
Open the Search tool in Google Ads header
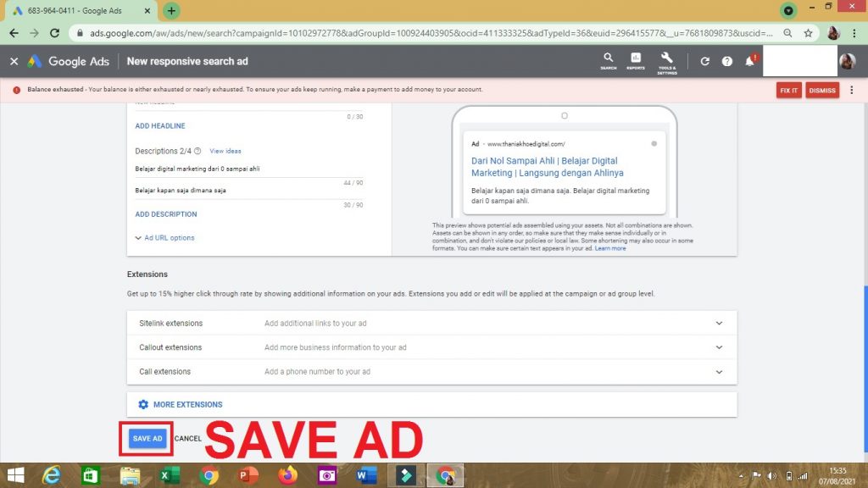pos(608,60)
